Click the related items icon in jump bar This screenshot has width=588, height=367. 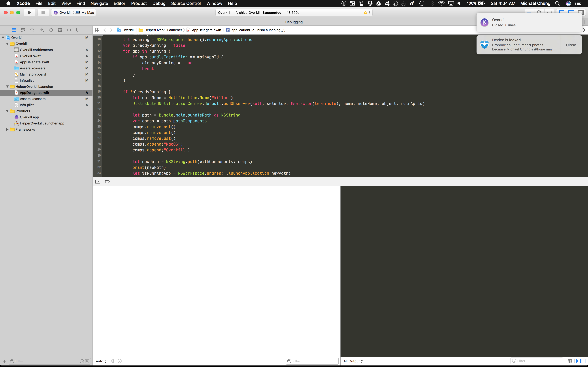click(x=97, y=30)
